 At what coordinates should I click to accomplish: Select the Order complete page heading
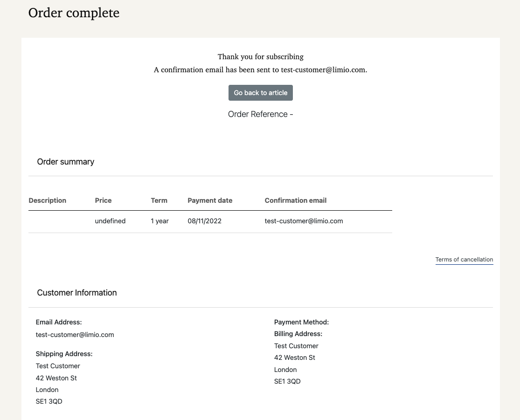pos(74,13)
